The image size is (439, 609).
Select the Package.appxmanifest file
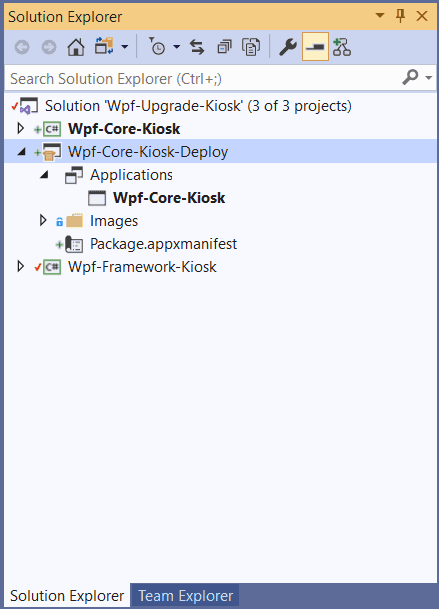pos(164,244)
